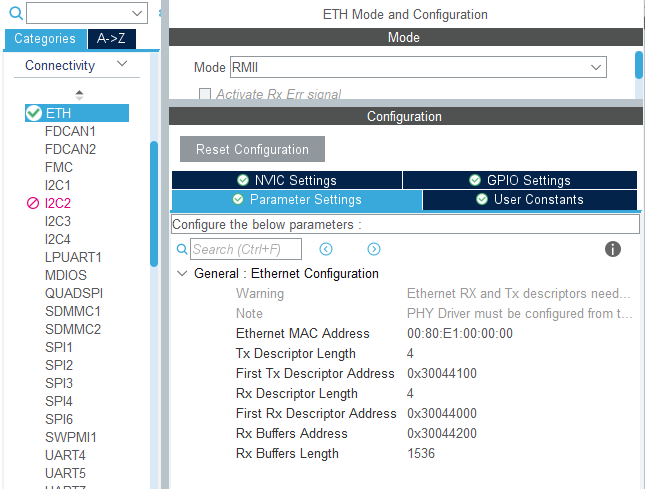645x489 pixels.
Task: Open the Mode RMII dropdown
Action: click(418, 67)
